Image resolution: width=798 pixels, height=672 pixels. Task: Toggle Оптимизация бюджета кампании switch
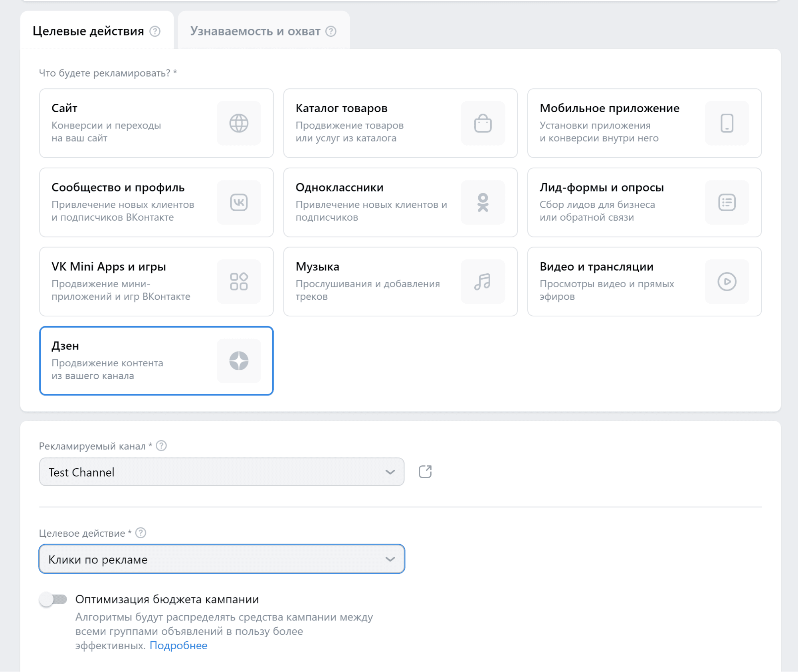coord(53,599)
